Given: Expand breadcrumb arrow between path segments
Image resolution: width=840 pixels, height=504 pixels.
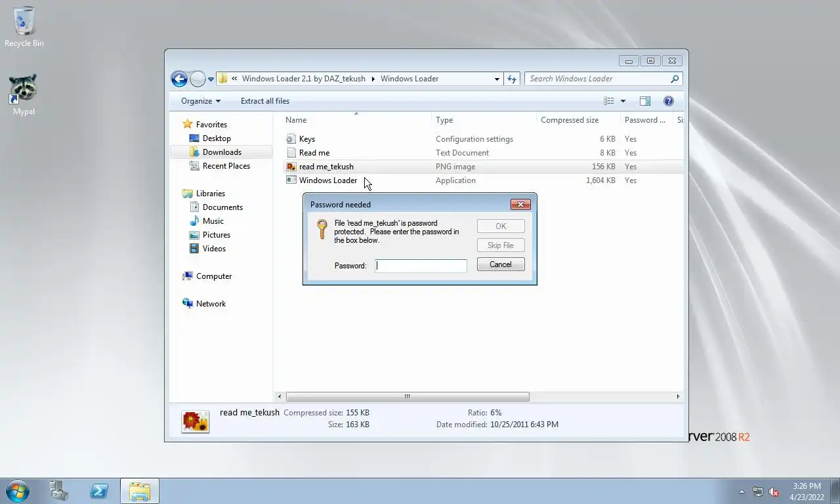Looking at the screenshot, I should click(373, 79).
